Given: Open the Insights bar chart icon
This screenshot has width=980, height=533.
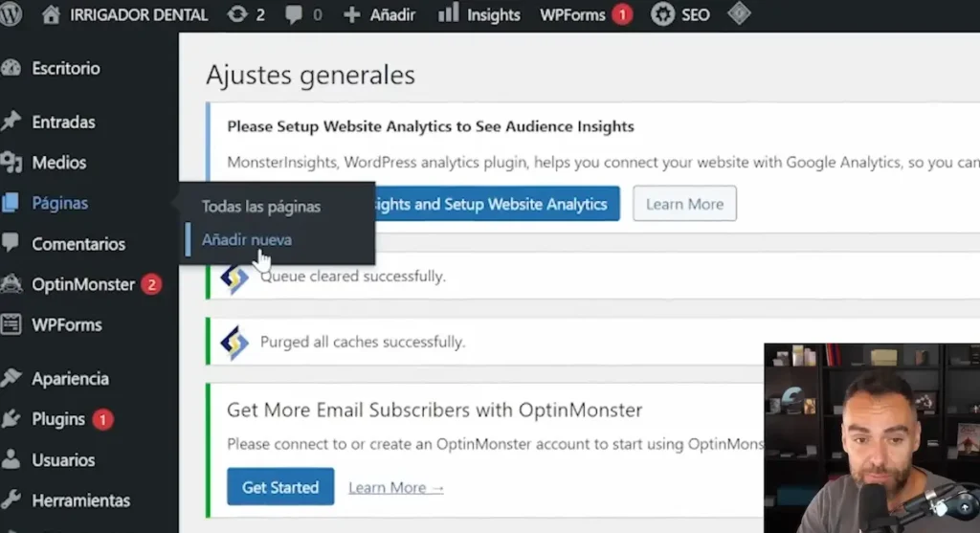Looking at the screenshot, I should click(x=448, y=12).
